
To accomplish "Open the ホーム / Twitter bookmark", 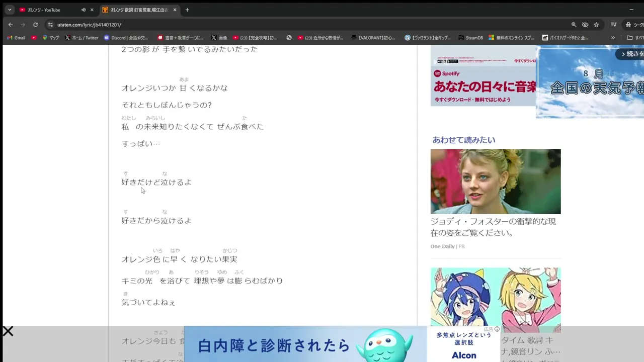I will 82,38.
